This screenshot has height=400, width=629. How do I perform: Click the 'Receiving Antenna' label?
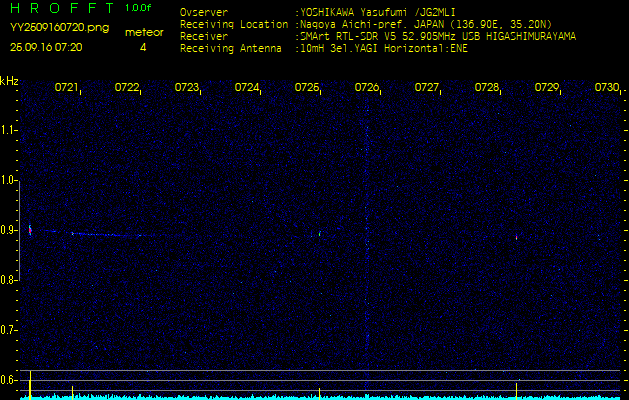coord(231,49)
